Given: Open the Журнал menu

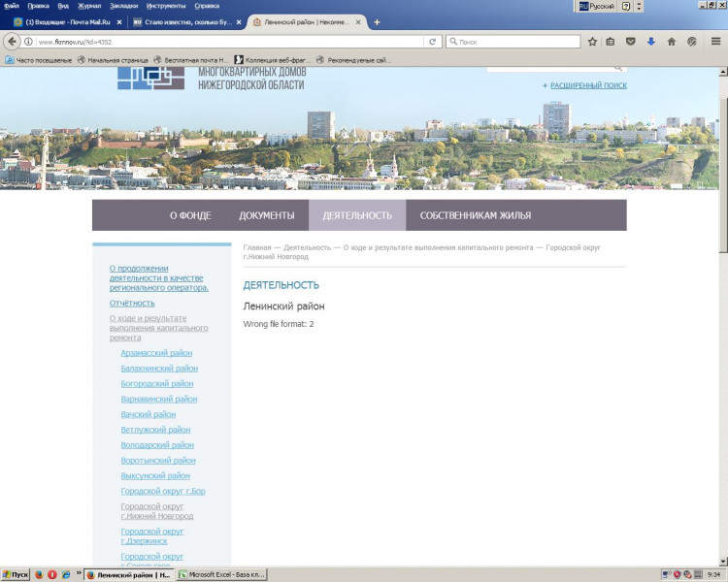Looking at the screenshot, I should point(89,5).
